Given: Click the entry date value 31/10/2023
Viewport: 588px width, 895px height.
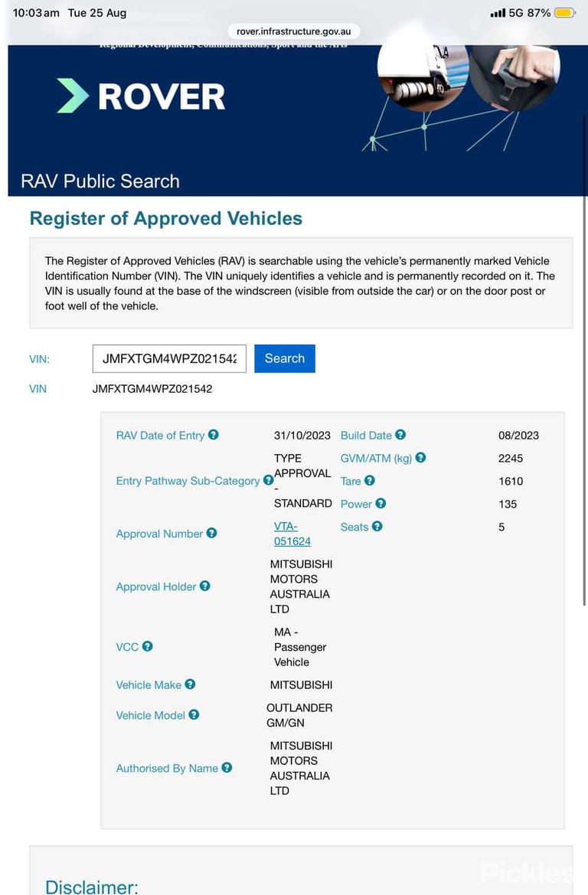Looking at the screenshot, I should click(302, 436).
